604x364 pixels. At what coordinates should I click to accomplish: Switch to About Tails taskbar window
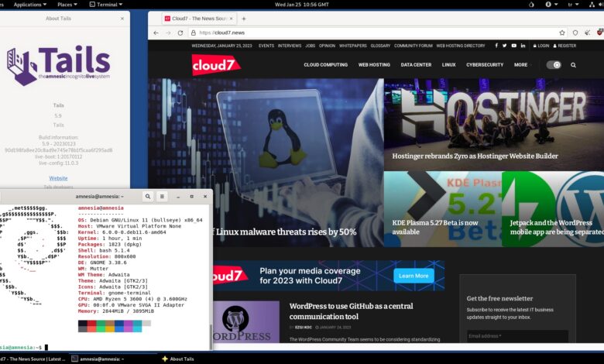tap(178, 359)
